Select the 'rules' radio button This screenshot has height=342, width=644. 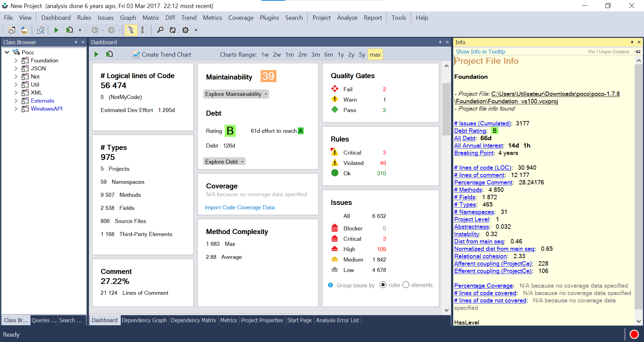[383, 285]
